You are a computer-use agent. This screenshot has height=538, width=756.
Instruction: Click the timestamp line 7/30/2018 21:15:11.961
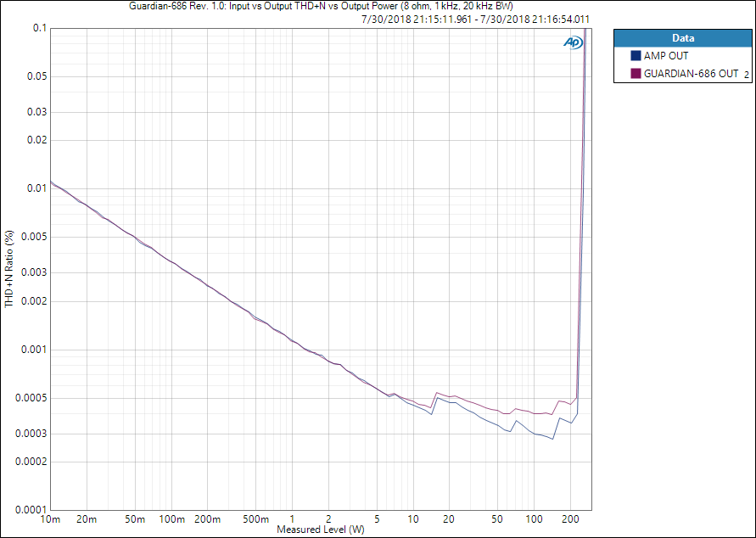point(475,20)
